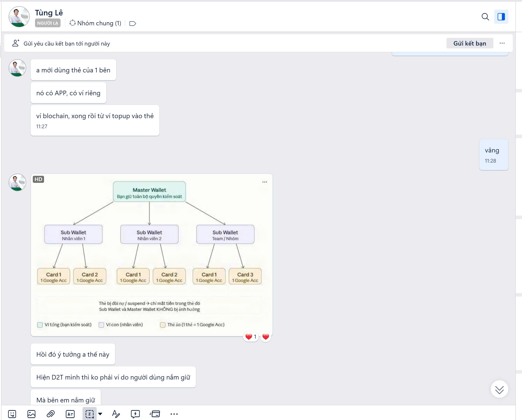Jump to latest messages with down arrows
The image size is (522, 420).
tap(499, 389)
